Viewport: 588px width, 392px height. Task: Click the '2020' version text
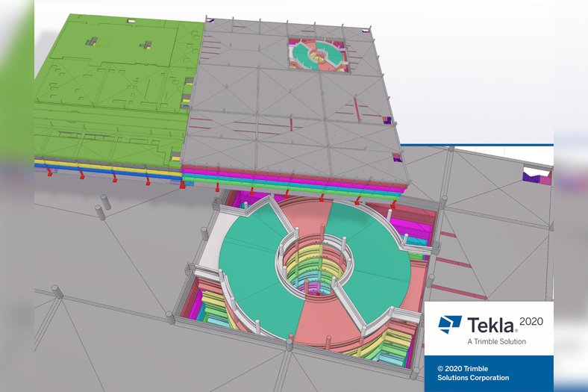click(531, 322)
